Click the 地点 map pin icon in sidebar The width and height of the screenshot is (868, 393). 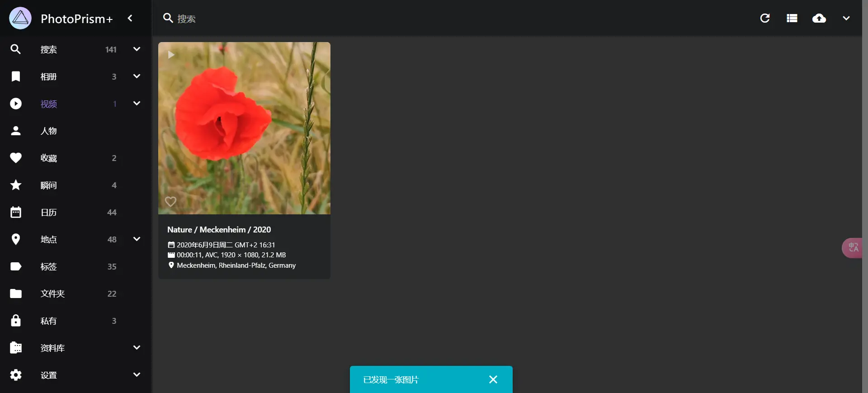(16, 239)
